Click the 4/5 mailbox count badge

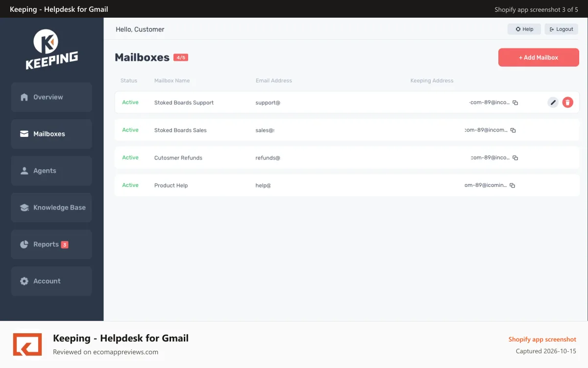[181, 57]
